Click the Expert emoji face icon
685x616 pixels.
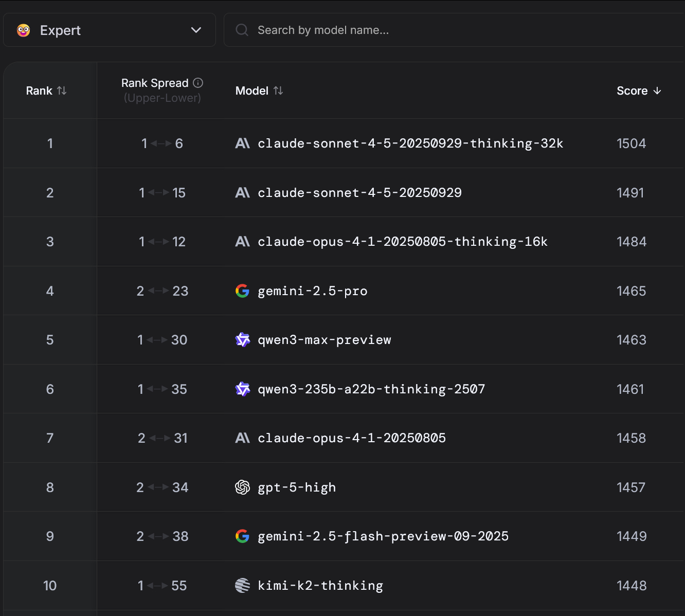[24, 30]
